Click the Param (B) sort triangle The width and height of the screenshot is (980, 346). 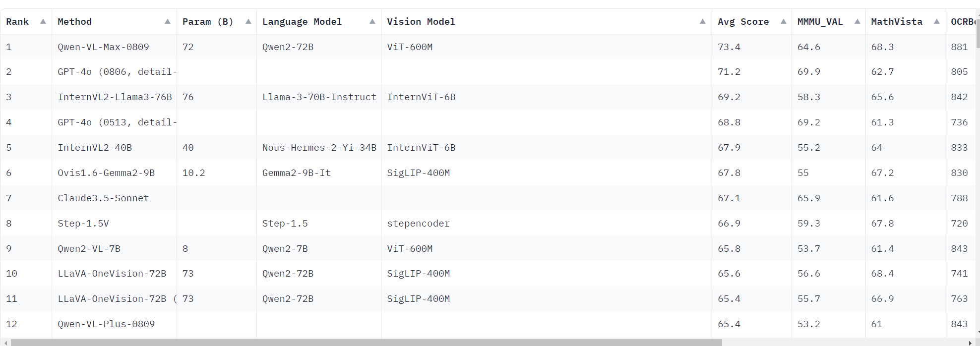click(x=248, y=21)
